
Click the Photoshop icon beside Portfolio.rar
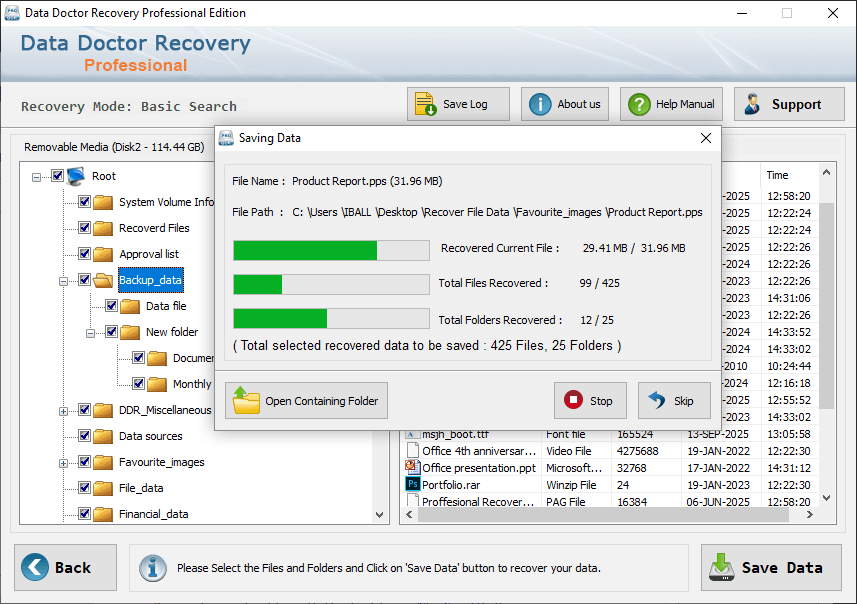point(412,484)
